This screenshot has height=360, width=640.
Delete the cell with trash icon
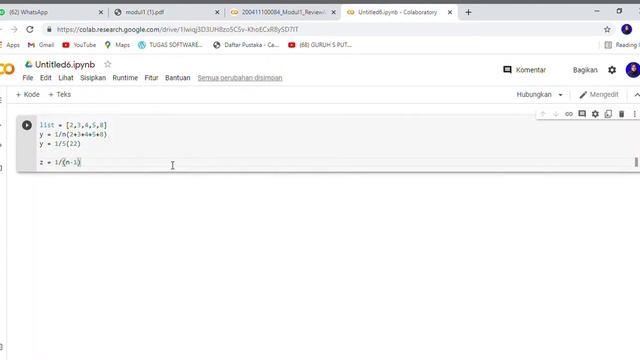pyautogui.click(x=622, y=114)
